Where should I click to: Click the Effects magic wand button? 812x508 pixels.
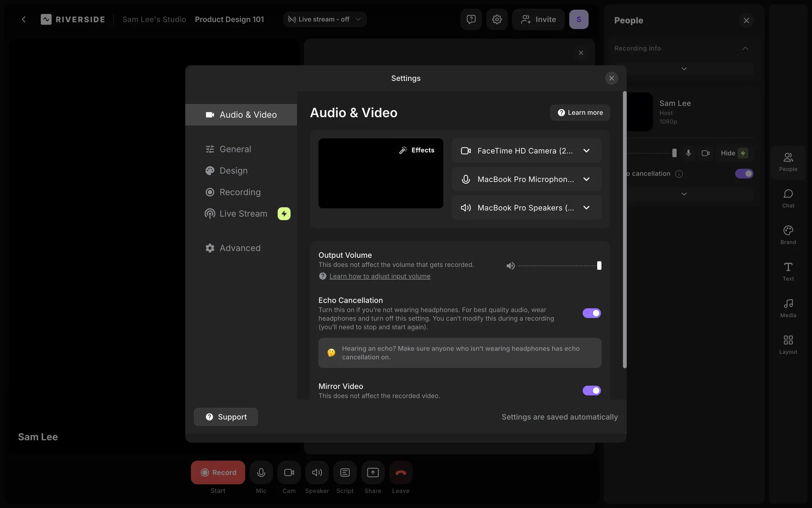click(417, 150)
